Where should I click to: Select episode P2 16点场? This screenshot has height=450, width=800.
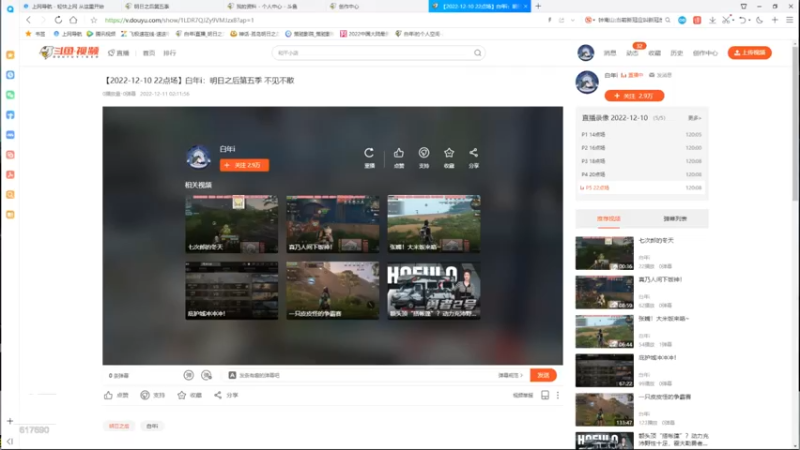641,148
